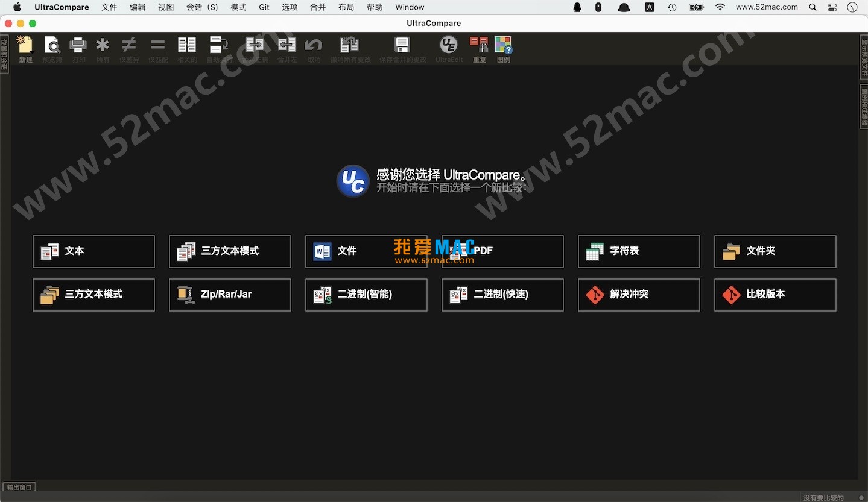Expand the 显示预览文件 side panel tab
868x502 pixels.
[864, 57]
